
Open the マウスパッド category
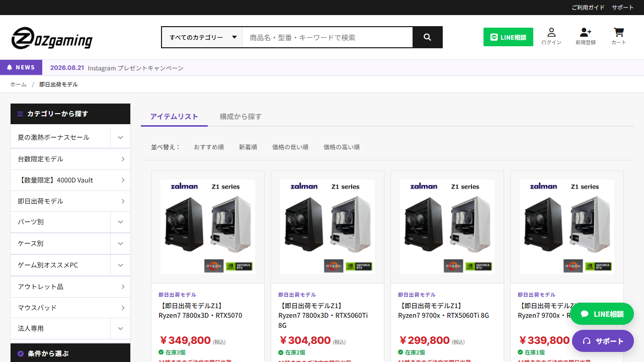point(70,307)
